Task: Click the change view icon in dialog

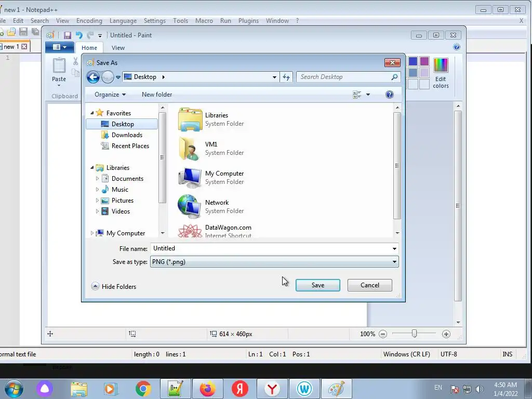Action: click(x=357, y=95)
